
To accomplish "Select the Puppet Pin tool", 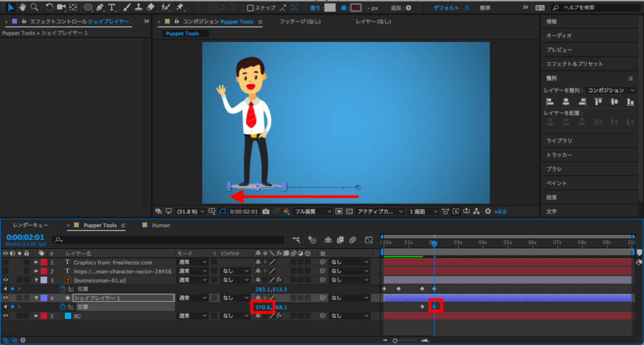I will pos(180,8).
